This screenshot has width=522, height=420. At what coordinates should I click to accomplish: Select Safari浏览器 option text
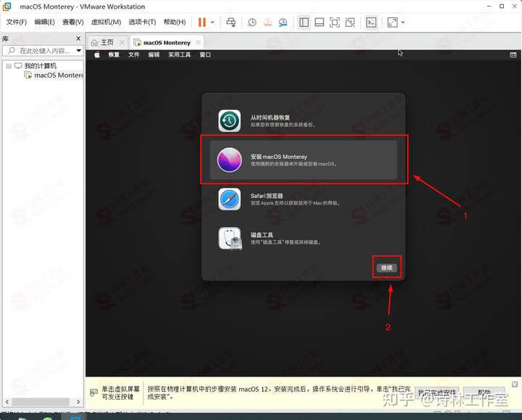267,196
